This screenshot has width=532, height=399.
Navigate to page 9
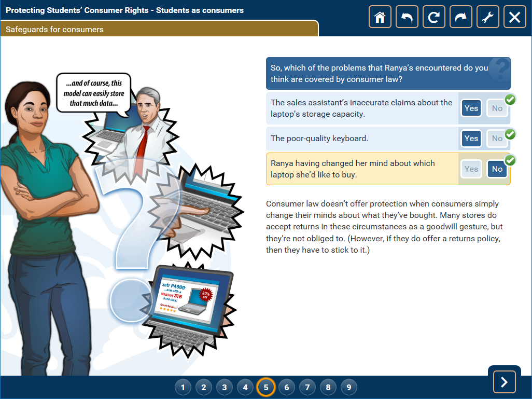coord(348,387)
